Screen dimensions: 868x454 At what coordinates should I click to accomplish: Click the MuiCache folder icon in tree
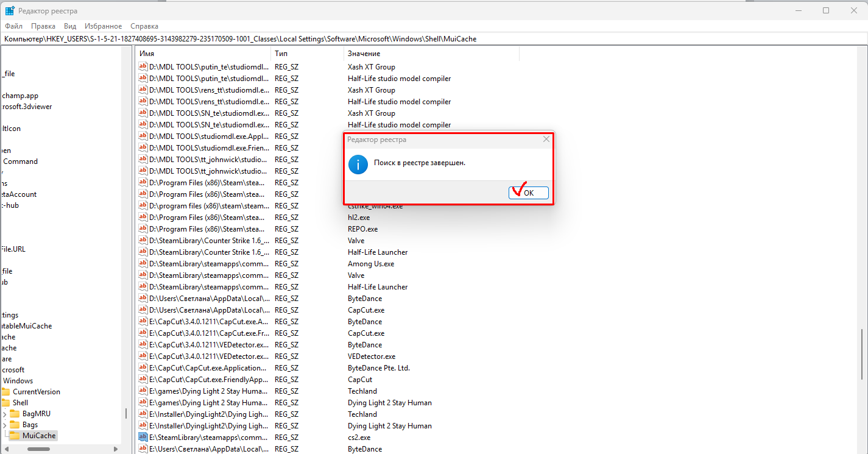point(15,436)
